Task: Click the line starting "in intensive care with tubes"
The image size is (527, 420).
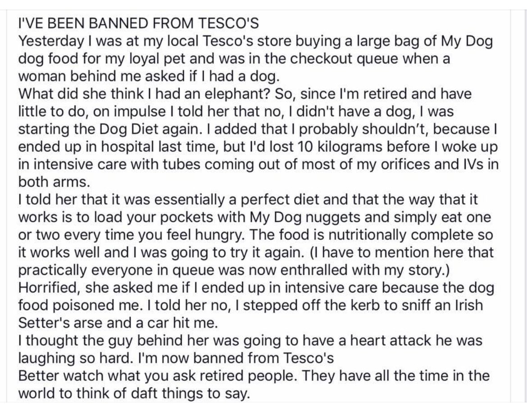Action: pos(259,164)
